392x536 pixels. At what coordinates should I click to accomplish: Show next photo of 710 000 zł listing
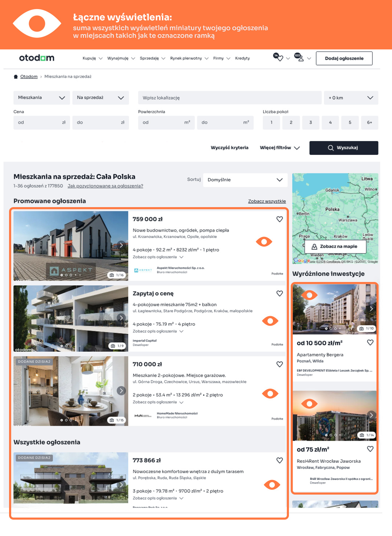coord(121,391)
